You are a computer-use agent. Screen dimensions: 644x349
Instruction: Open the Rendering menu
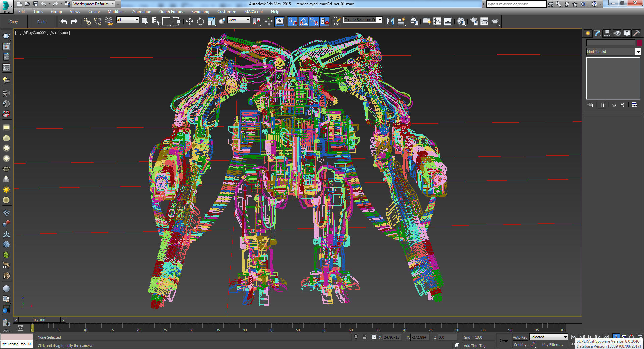[200, 12]
